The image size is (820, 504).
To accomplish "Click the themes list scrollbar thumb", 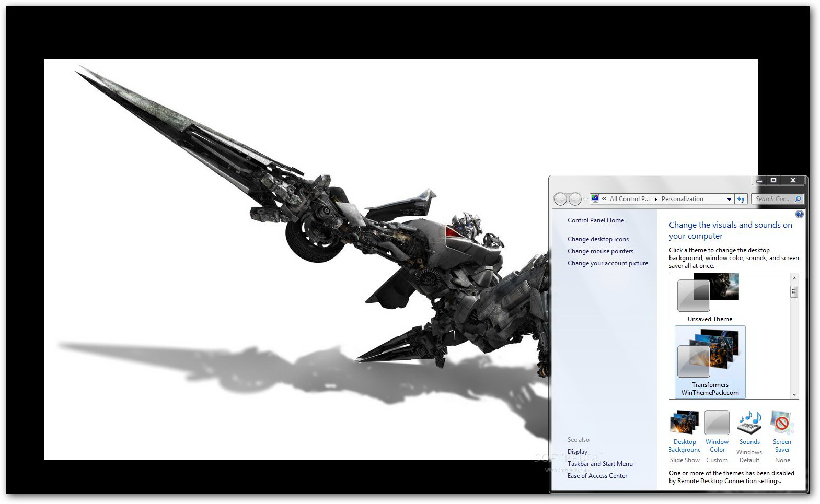I will click(794, 291).
